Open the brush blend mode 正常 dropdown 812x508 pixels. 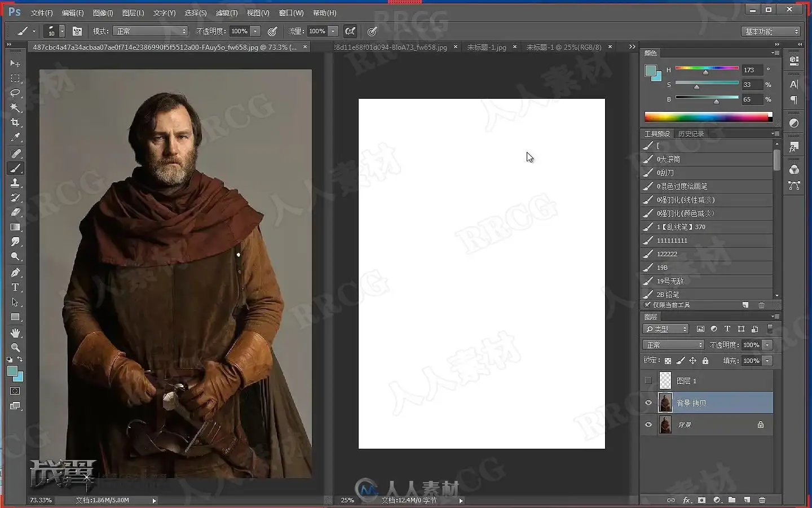tap(150, 31)
